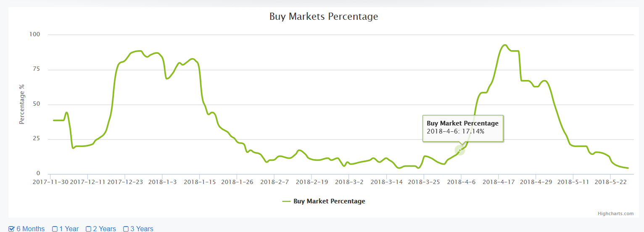Click the green legend line symbol
Image resolution: width=644 pixels, height=232 pixels.
click(286, 201)
